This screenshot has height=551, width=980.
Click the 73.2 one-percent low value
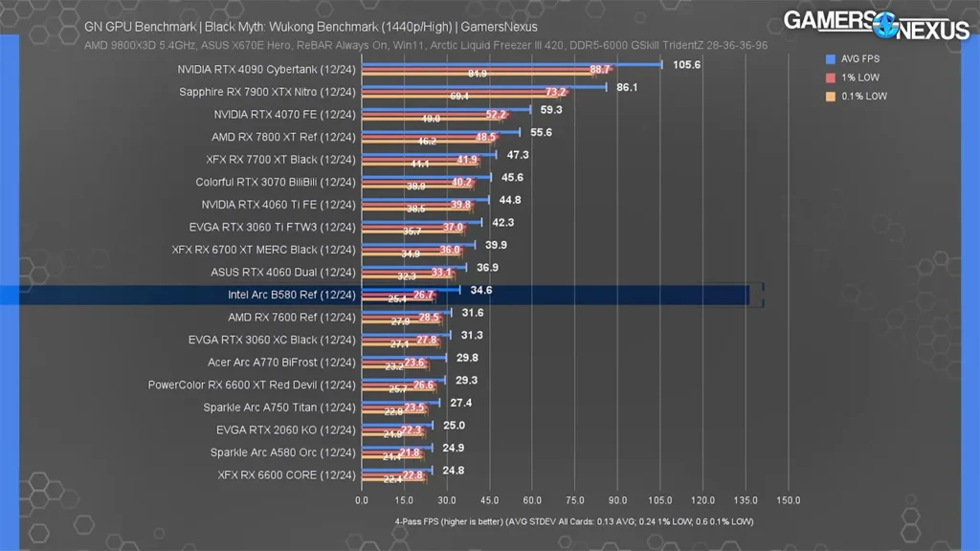(x=556, y=92)
